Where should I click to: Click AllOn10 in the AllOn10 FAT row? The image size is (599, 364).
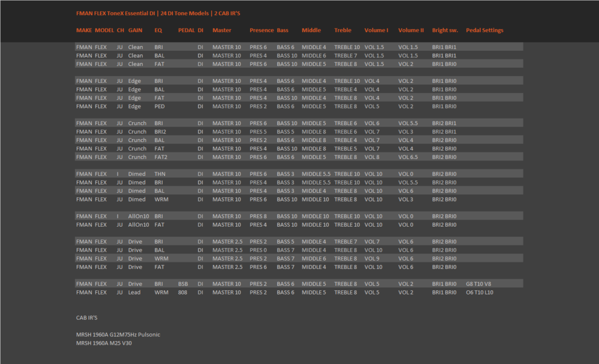point(138,225)
